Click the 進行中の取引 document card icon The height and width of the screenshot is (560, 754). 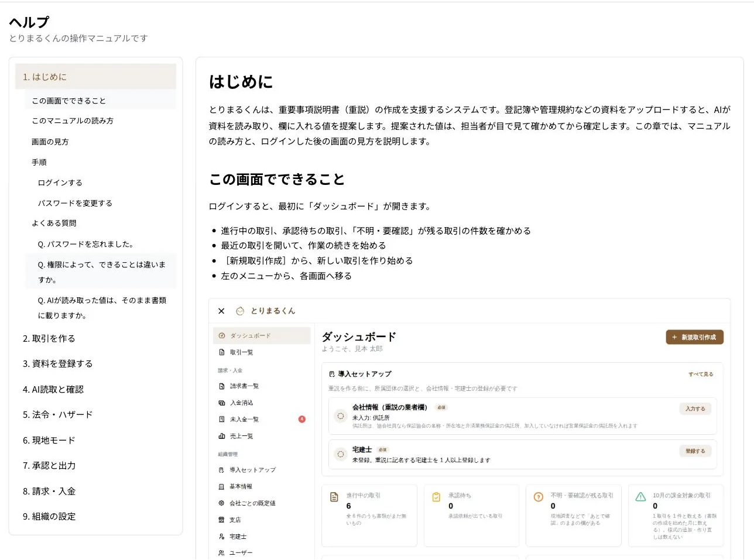pos(334,497)
